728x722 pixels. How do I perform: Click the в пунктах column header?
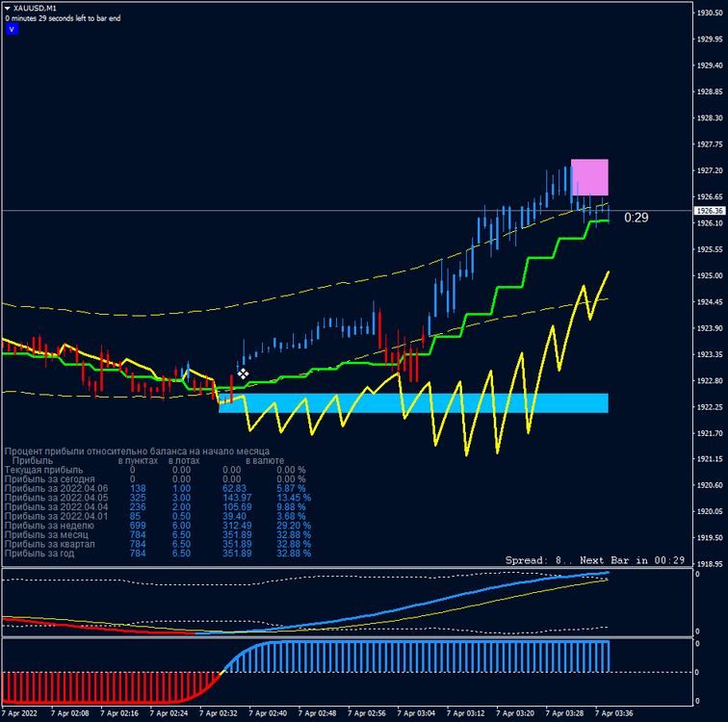click(x=138, y=461)
